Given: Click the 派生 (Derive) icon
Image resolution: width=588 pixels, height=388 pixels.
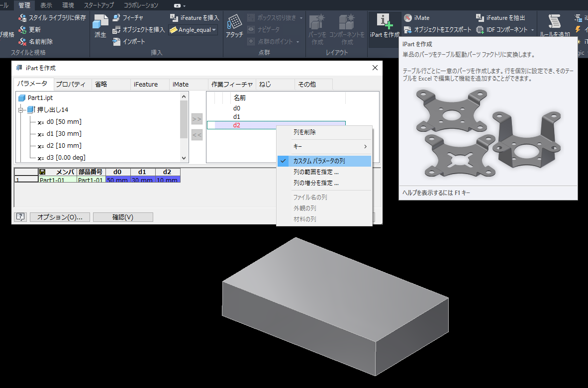Looking at the screenshot, I should pyautogui.click(x=100, y=22).
